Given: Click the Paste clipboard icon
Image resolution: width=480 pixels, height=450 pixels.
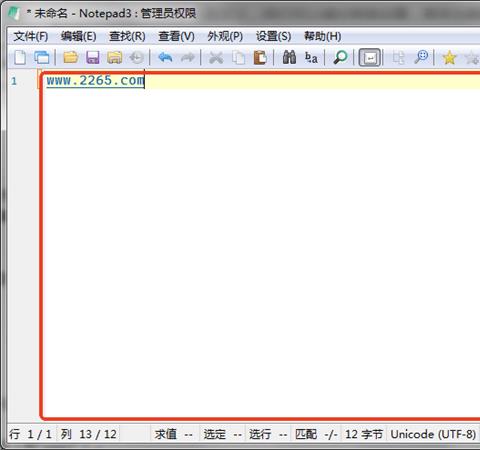Looking at the screenshot, I should (260, 58).
